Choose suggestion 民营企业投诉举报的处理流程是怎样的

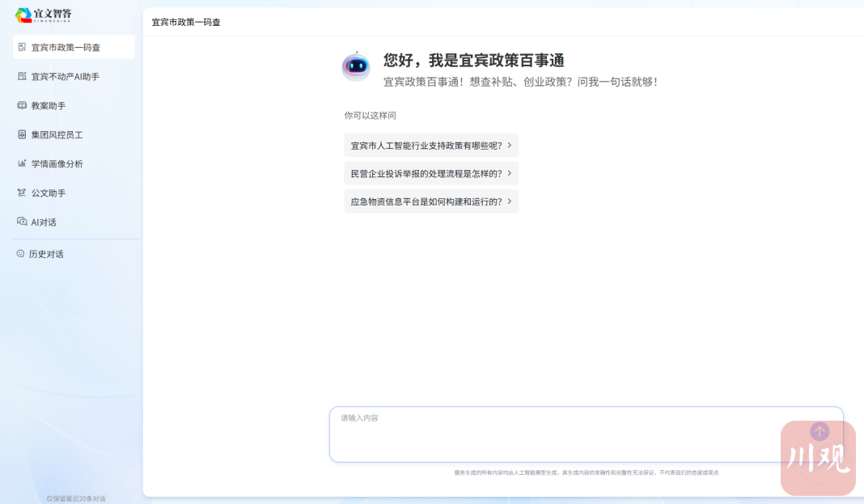point(426,173)
